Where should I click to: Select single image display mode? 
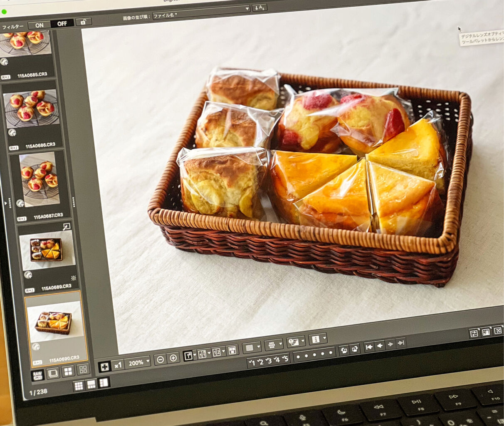tap(188, 356)
